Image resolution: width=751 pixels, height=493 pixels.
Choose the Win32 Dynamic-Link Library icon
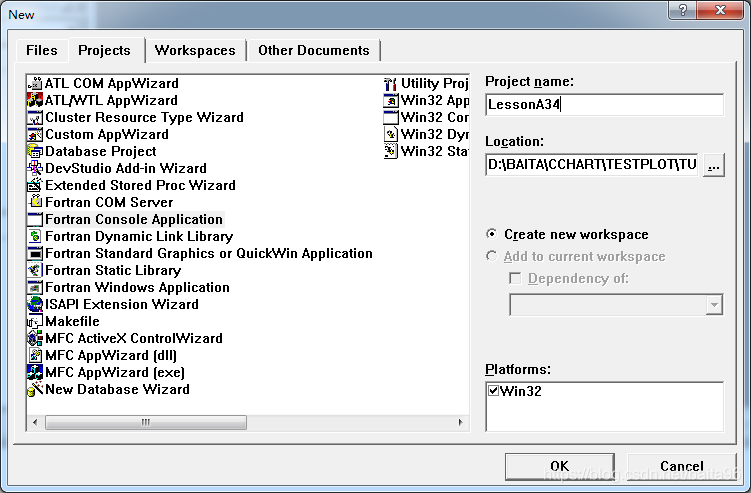tap(391, 134)
